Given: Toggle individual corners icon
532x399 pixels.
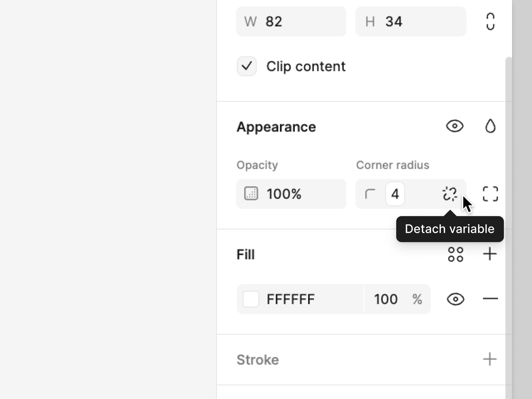Looking at the screenshot, I should point(490,194).
